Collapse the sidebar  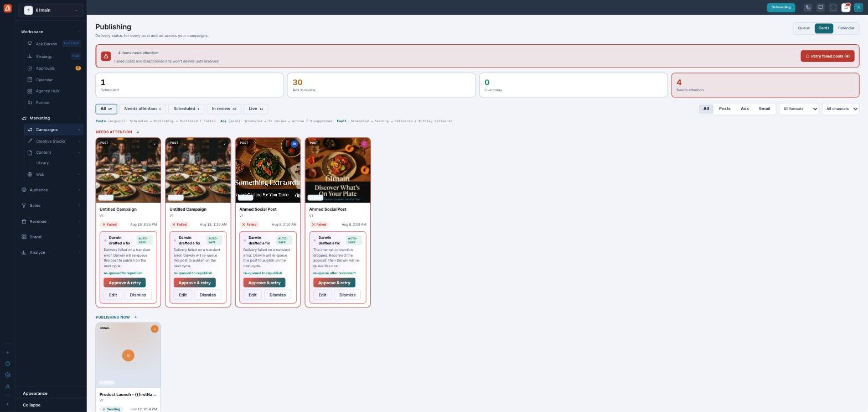[32, 405]
